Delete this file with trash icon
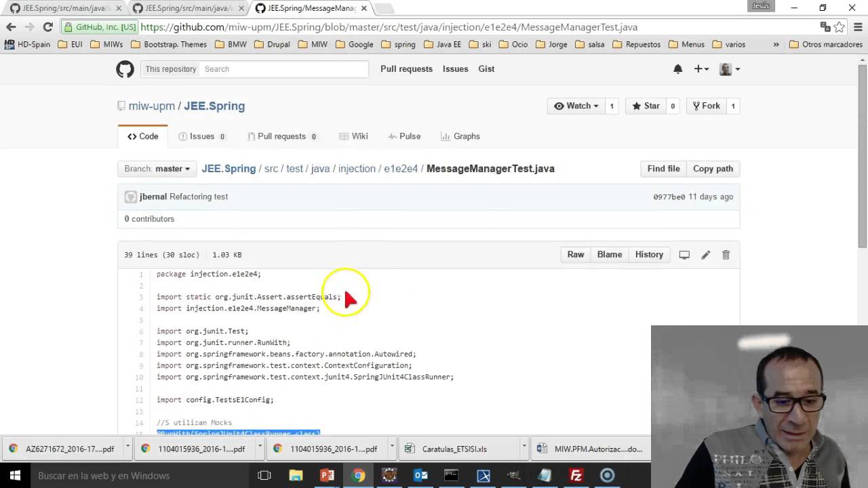Screen dimensions: 868x488 [x=726, y=255]
